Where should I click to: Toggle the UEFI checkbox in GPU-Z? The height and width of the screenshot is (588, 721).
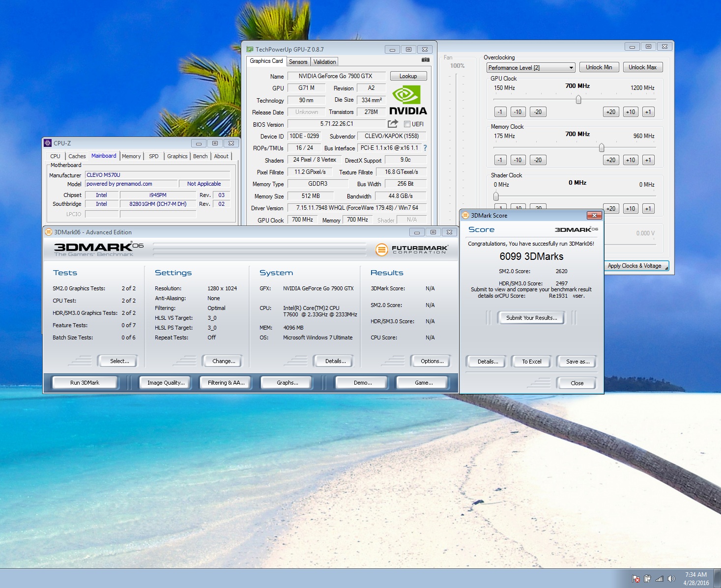coord(407,124)
